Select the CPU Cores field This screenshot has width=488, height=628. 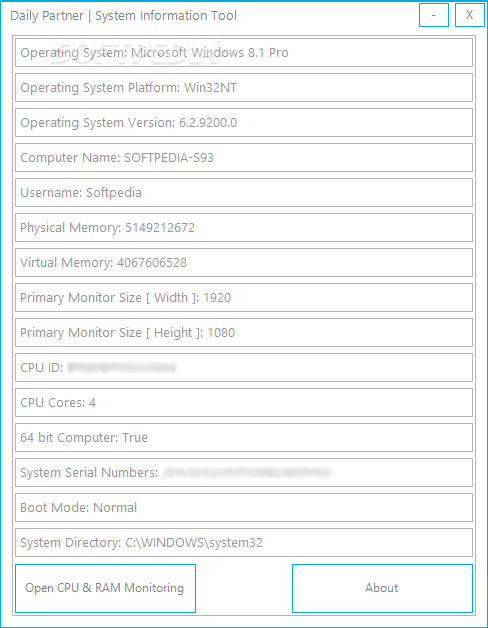pos(244,403)
